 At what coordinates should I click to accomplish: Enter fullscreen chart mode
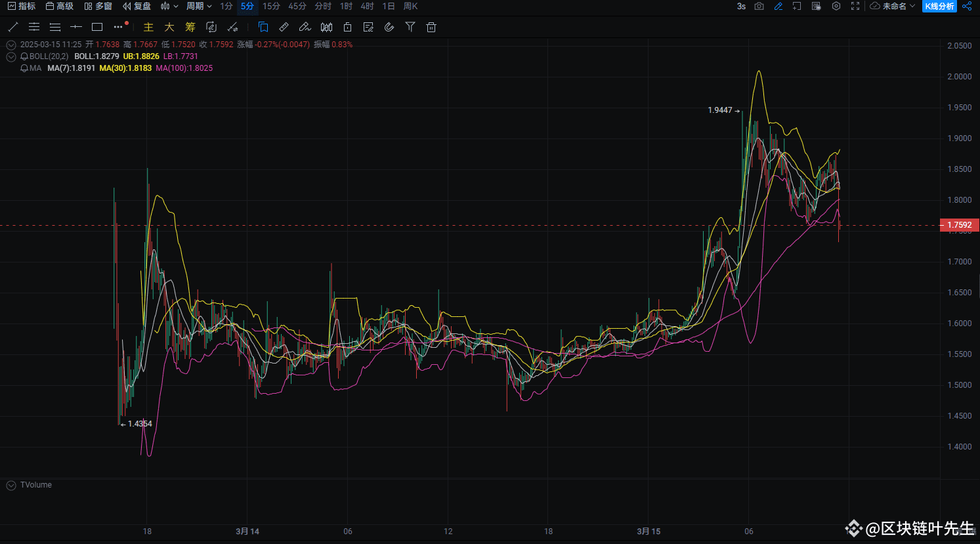(x=855, y=6)
